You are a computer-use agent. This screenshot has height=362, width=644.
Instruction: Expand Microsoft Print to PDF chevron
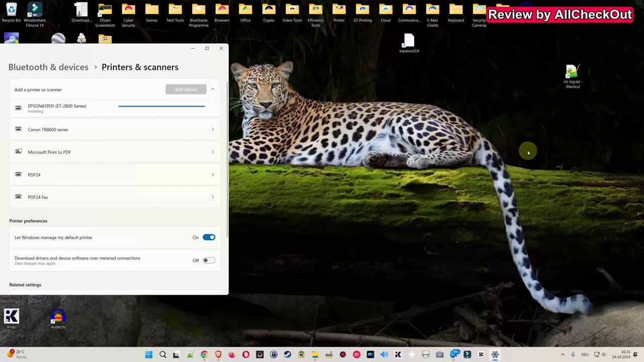pos(213,152)
